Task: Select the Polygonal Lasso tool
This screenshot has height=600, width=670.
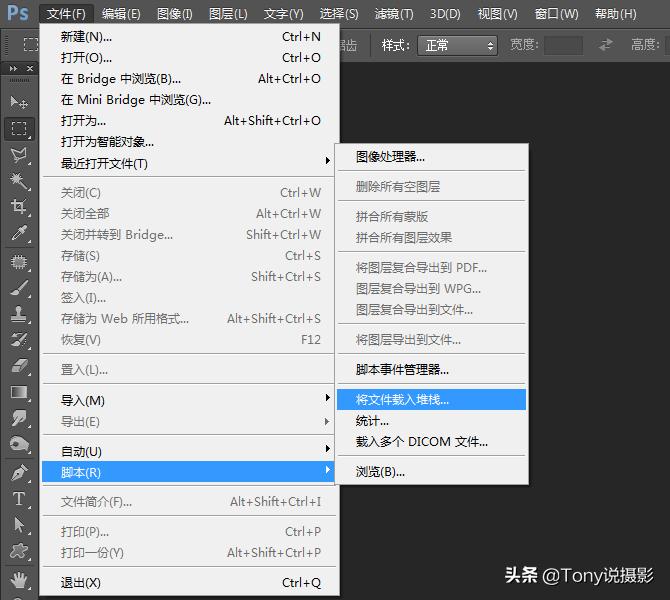Action: [x=19, y=155]
